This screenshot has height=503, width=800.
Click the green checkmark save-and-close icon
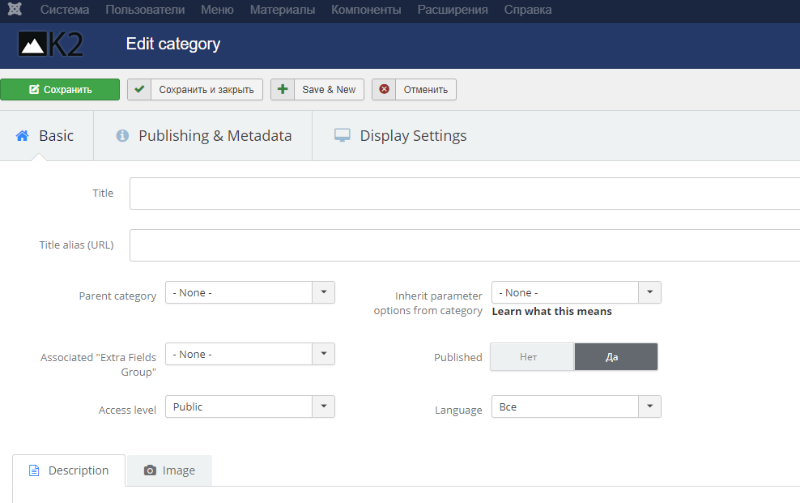(x=139, y=89)
